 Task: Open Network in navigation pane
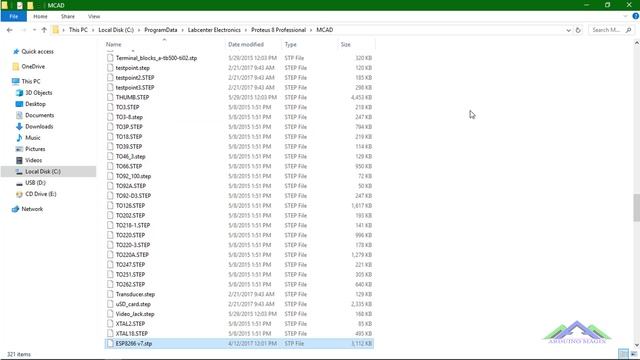[x=32, y=209]
